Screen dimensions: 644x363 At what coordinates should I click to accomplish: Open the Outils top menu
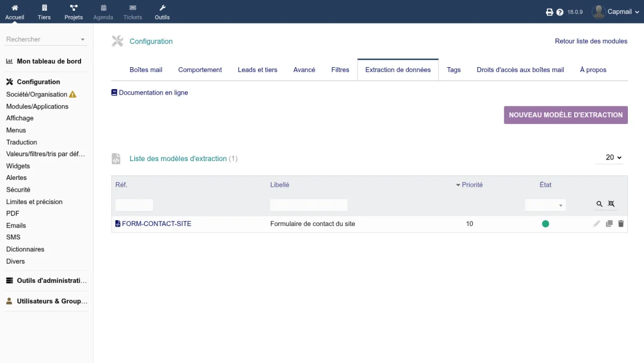pos(162,12)
